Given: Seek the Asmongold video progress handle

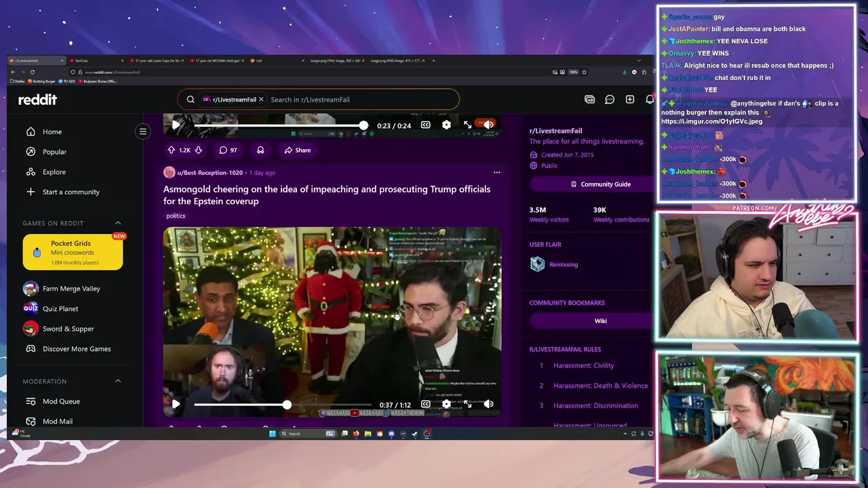Looking at the screenshot, I should (287, 405).
